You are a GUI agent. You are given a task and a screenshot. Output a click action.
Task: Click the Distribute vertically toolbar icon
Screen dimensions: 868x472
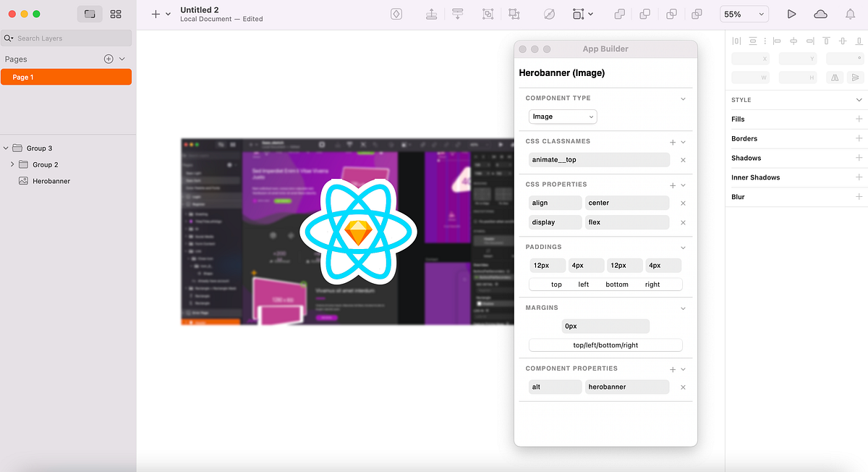tap(457, 14)
